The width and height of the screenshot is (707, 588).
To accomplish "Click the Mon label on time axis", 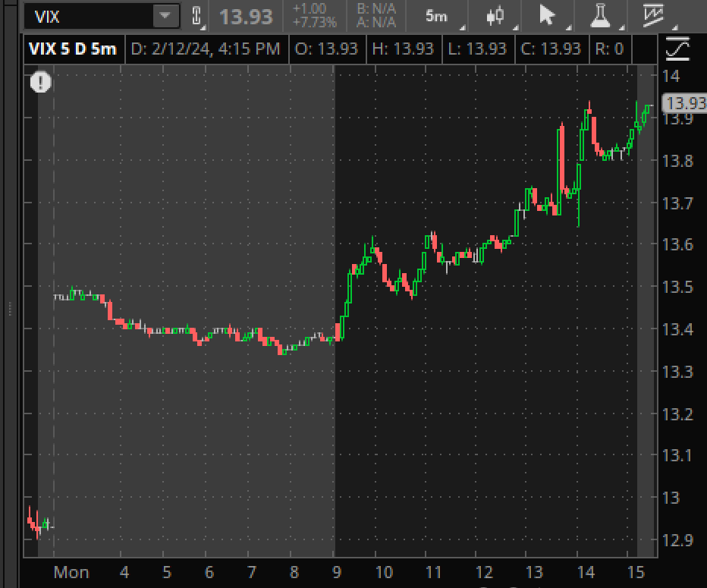I will click(x=71, y=572).
